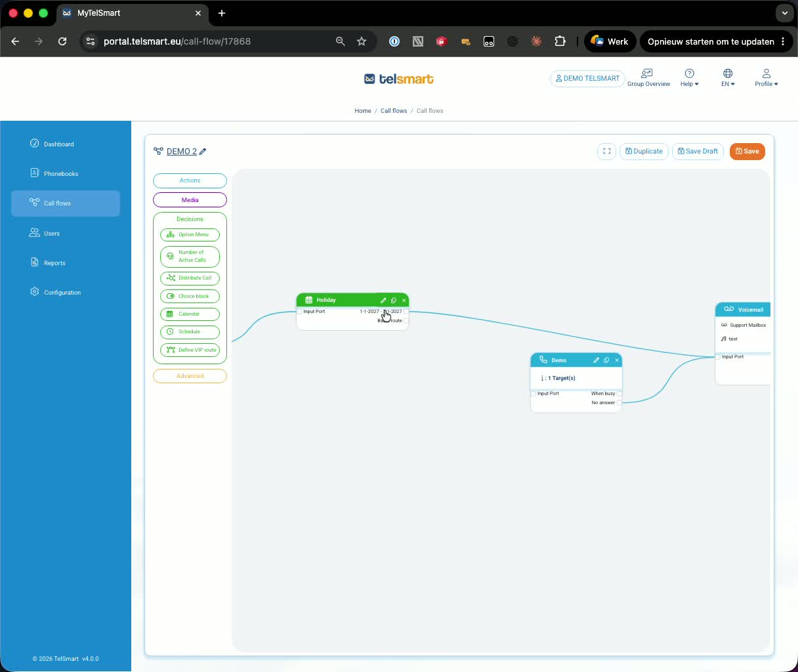Open the EN language dropdown
This screenshot has height=672, width=798.
728,77
